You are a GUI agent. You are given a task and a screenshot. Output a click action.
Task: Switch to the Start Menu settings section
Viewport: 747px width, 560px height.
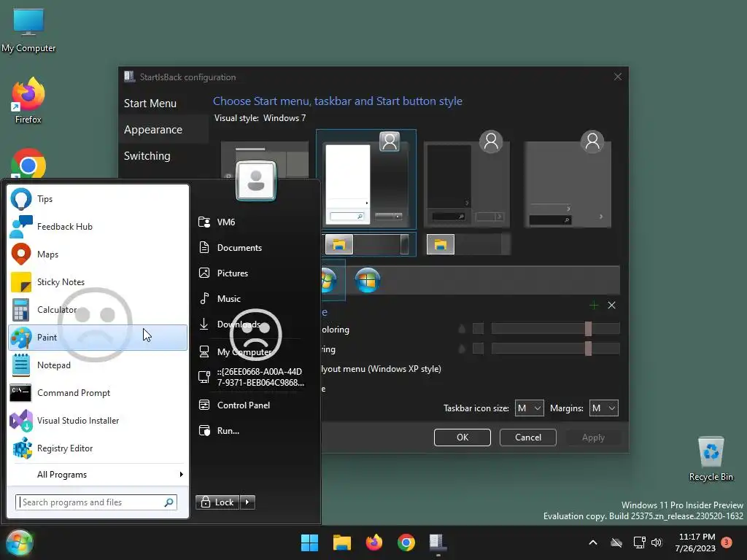point(150,104)
